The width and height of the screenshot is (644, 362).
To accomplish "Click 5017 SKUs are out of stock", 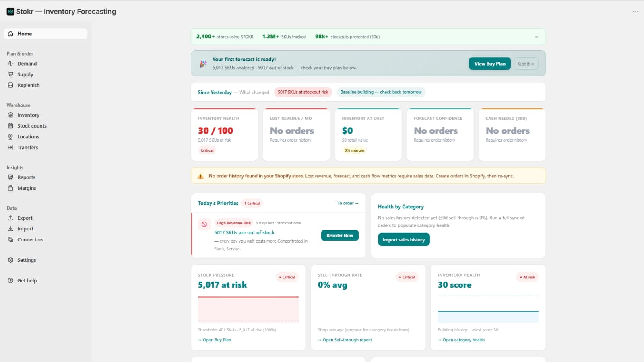I will click(x=244, y=233).
